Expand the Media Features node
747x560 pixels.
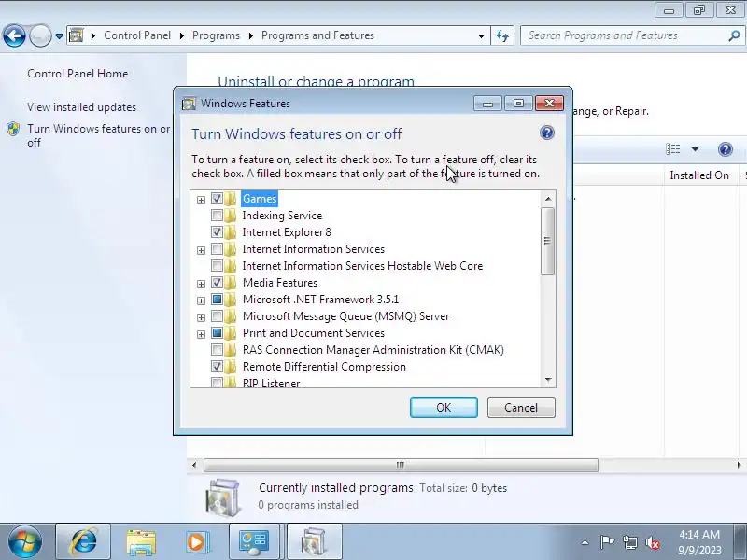201,285
